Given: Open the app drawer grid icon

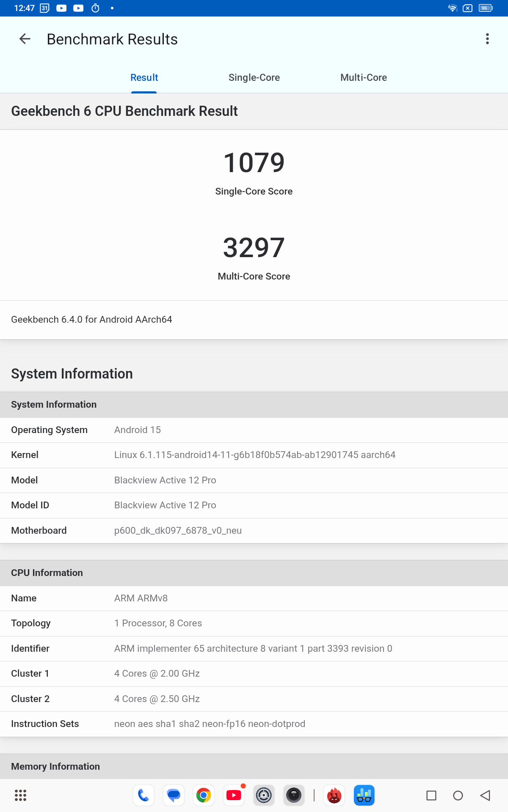Looking at the screenshot, I should click(x=20, y=795).
